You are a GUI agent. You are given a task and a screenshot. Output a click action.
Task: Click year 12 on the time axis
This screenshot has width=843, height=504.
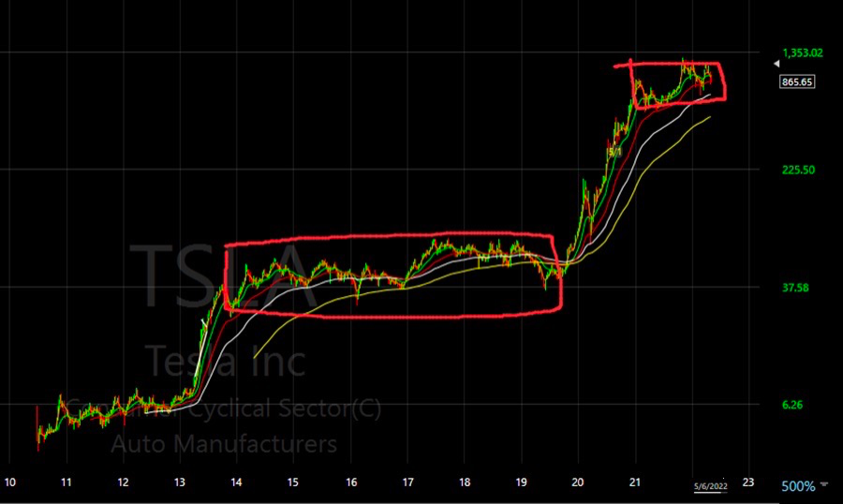pos(123,482)
